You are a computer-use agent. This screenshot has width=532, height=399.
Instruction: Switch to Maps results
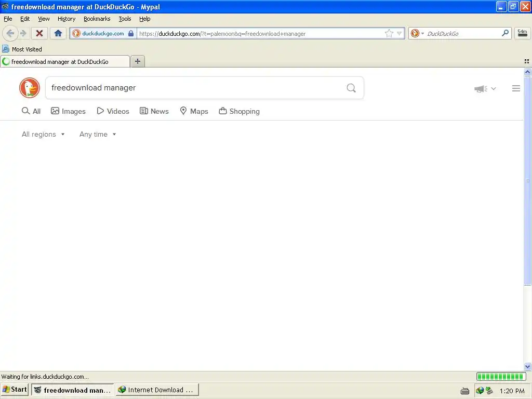(x=194, y=111)
